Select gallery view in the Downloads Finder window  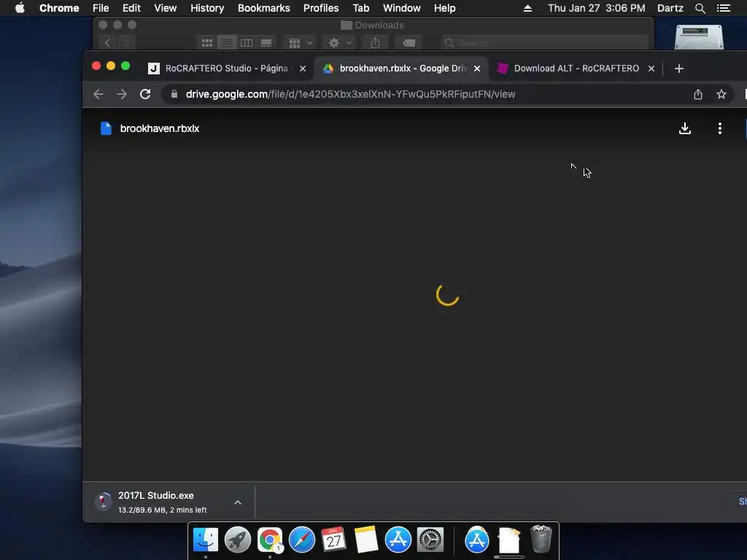point(266,43)
